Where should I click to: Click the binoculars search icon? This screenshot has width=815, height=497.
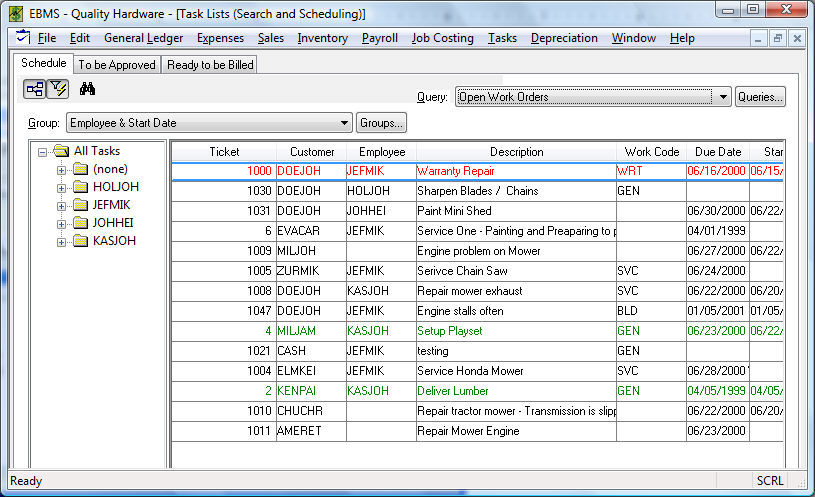87,89
